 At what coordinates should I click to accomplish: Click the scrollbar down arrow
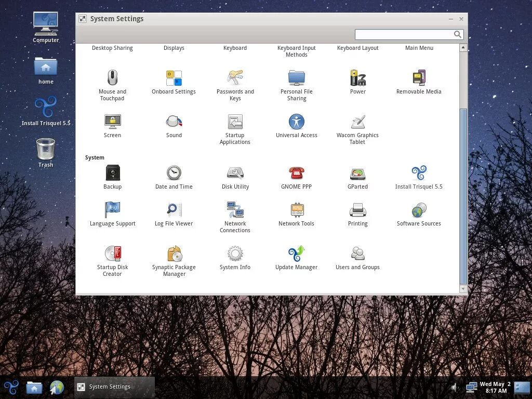coord(463,289)
